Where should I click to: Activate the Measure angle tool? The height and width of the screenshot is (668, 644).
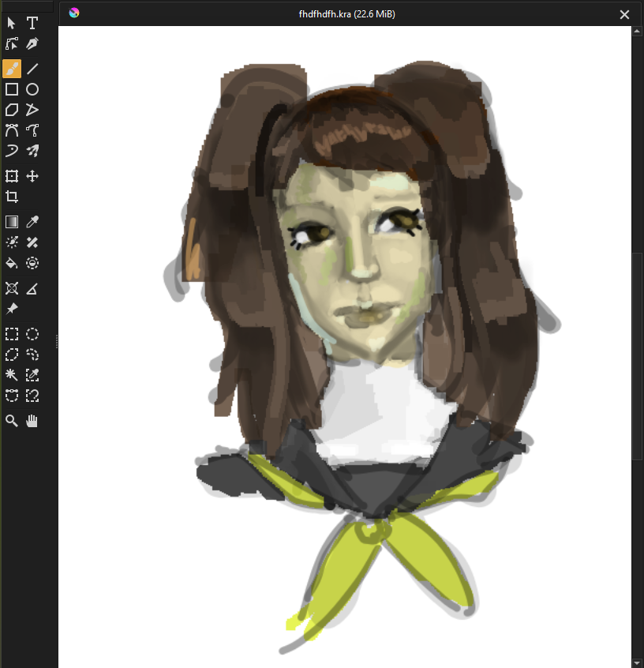tap(32, 288)
